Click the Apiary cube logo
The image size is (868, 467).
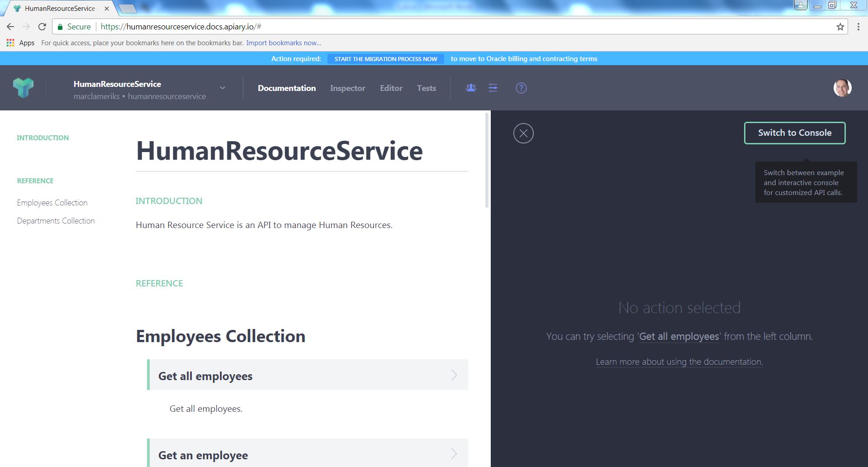pos(23,88)
